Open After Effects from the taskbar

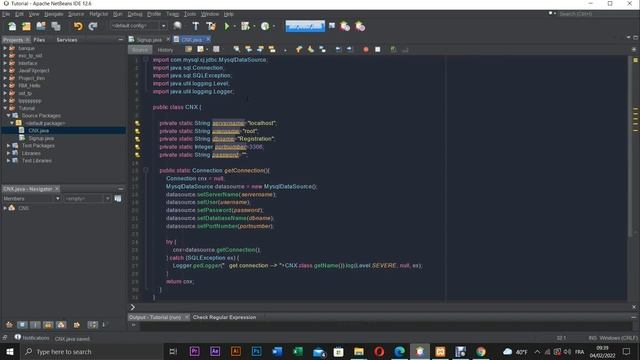tap(215, 351)
